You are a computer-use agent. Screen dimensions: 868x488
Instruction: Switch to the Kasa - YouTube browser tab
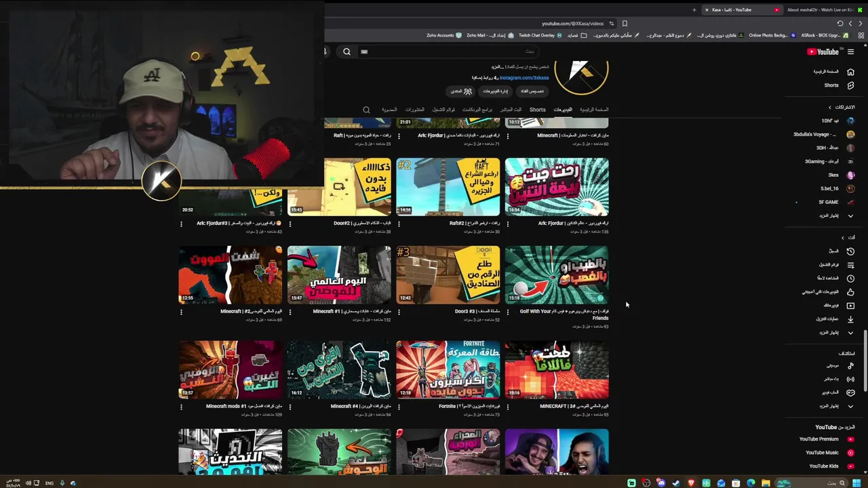point(741,9)
